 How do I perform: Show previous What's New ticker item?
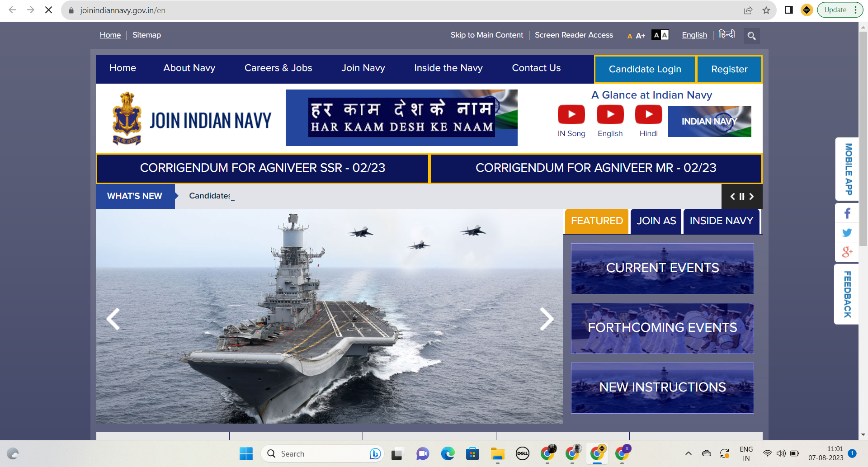733,197
